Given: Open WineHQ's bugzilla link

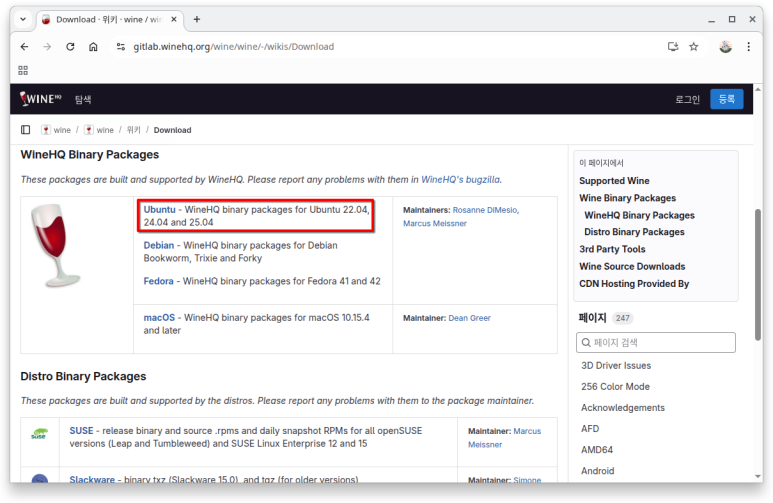Looking at the screenshot, I should [460, 180].
